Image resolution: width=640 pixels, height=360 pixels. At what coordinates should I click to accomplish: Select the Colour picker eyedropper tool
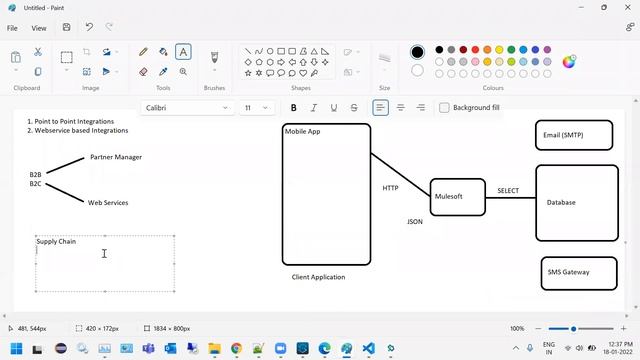click(x=163, y=72)
